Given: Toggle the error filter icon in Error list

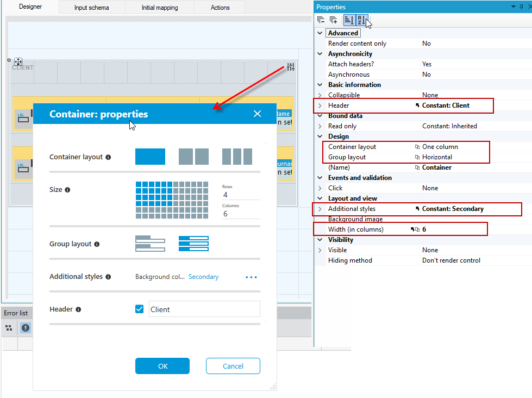Looking at the screenshot, I should pyautogui.click(x=26, y=328).
